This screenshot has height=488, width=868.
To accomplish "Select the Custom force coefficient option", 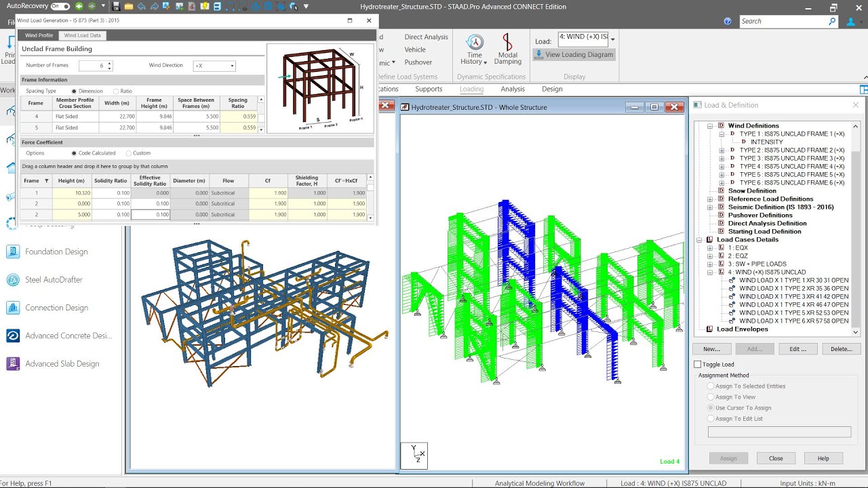I will [x=128, y=153].
